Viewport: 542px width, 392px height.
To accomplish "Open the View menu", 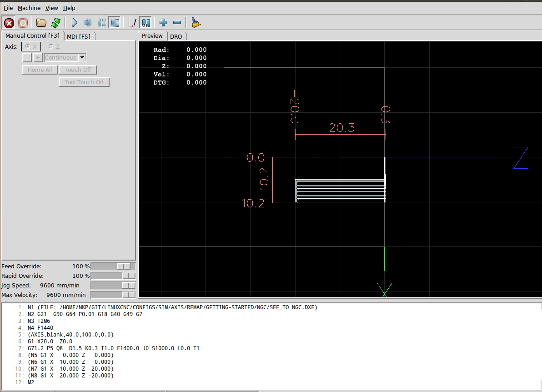I will [x=52, y=8].
